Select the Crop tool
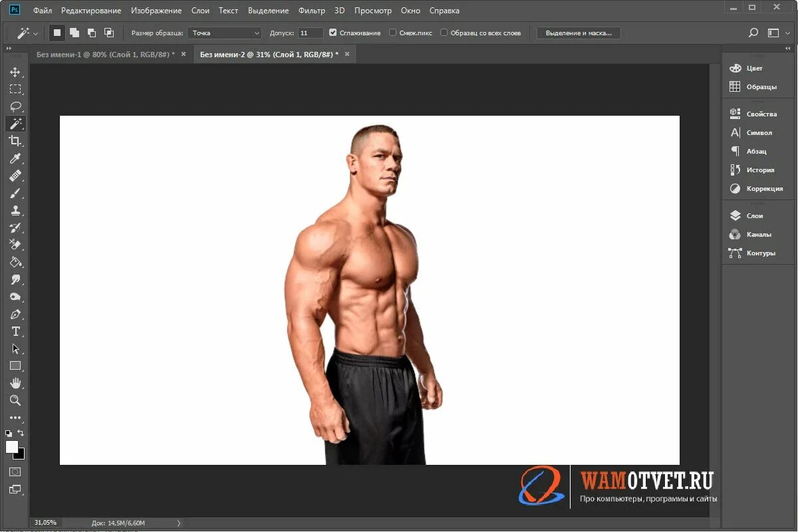Viewport: 798px width, 532px height. (15, 141)
